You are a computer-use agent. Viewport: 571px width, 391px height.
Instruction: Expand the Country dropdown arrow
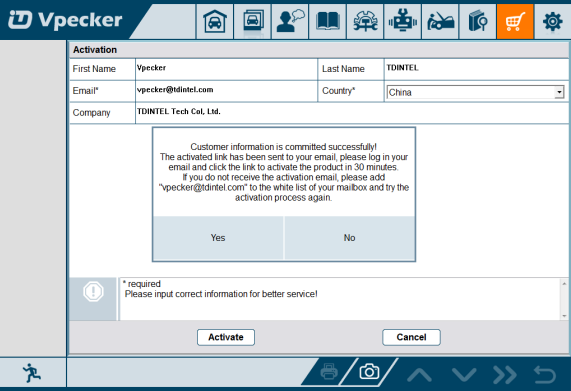(559, 92)
